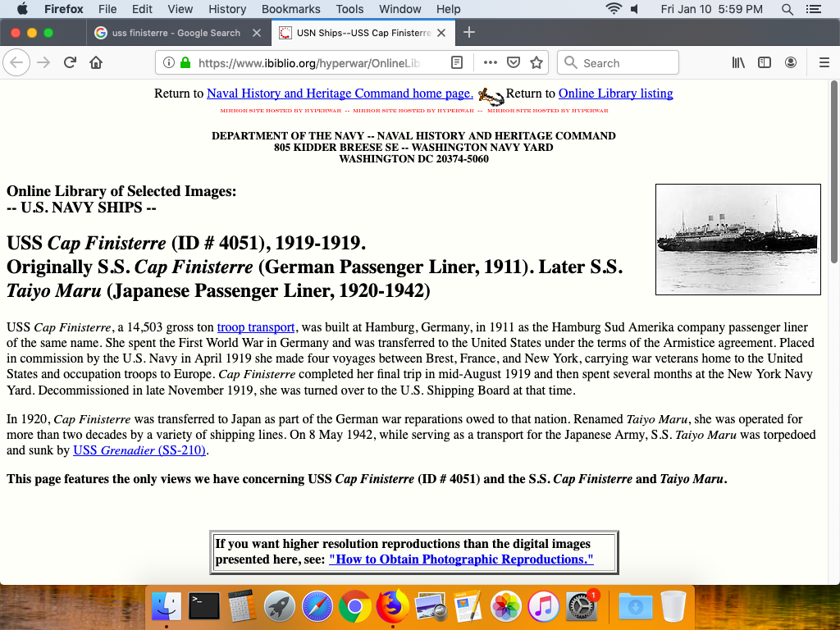Click the troop transport link
840x630 pixels.
[x=256, y=327]
